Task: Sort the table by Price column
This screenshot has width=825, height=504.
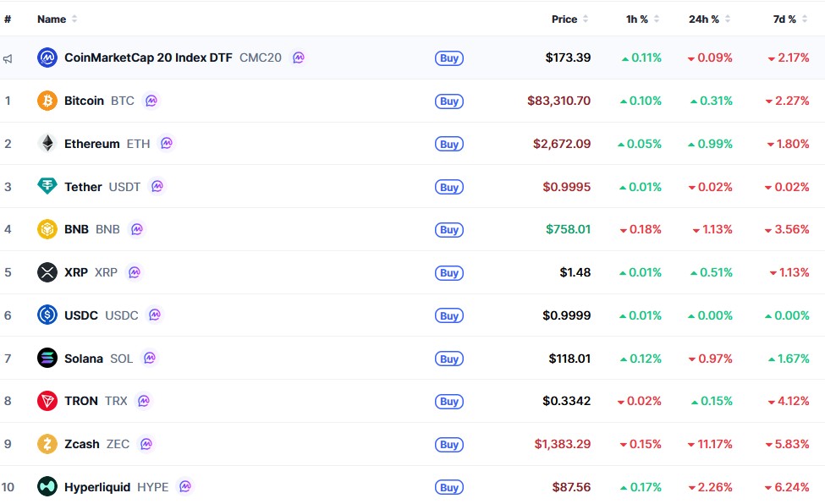Action: pyautogui.click(x=569, y=19)
